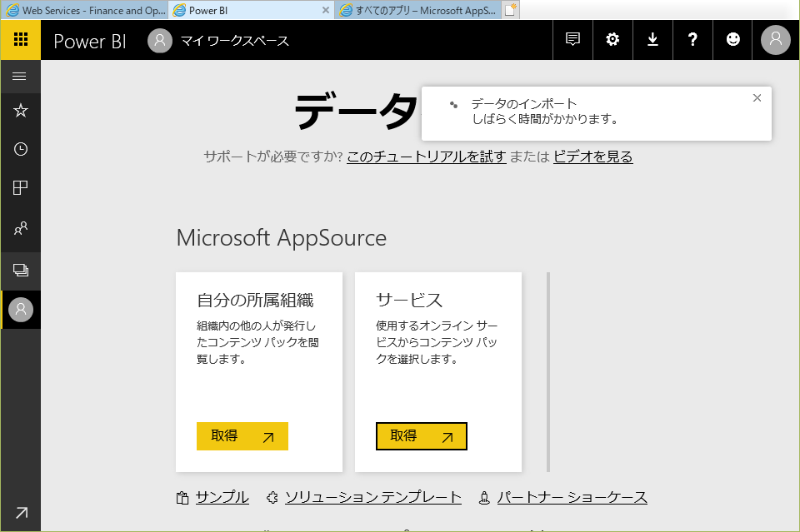Image resolution: width=800 pixels, height=532 pixels.
Task: Click 自分の所属組織 card title
Action: [255, 301]
